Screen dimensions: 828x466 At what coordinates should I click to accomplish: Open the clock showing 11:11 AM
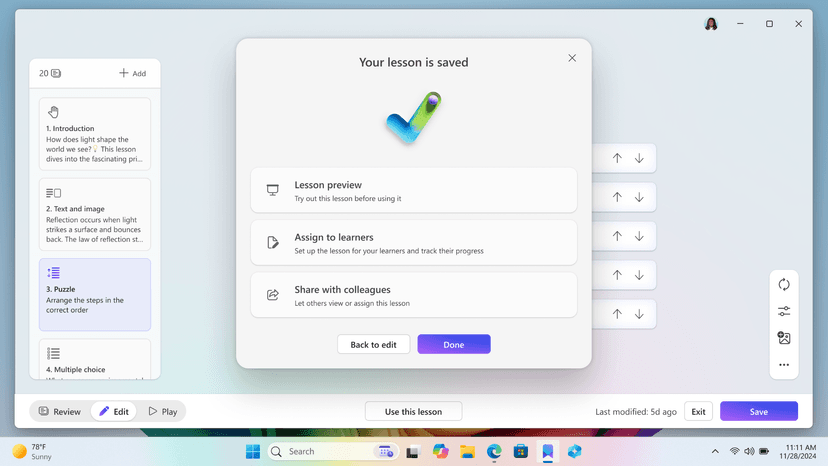click(x=800, y=452)
